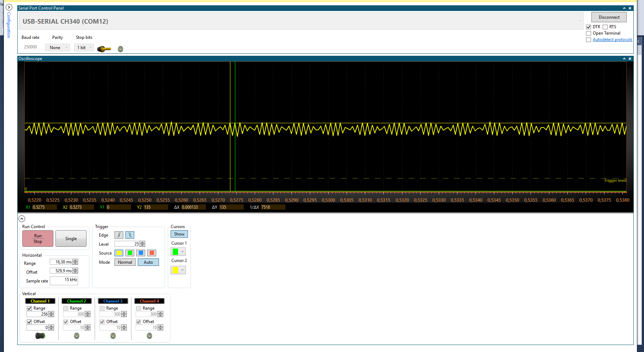Click the Channel 2 header label
Screen dimensions: 644x352
(77, 301)
